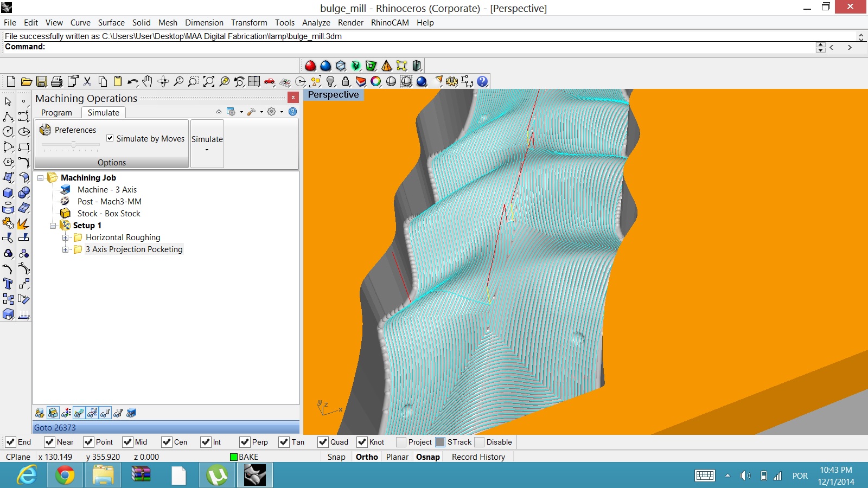Click the Undo arrow icon

[x=132, y=81]
